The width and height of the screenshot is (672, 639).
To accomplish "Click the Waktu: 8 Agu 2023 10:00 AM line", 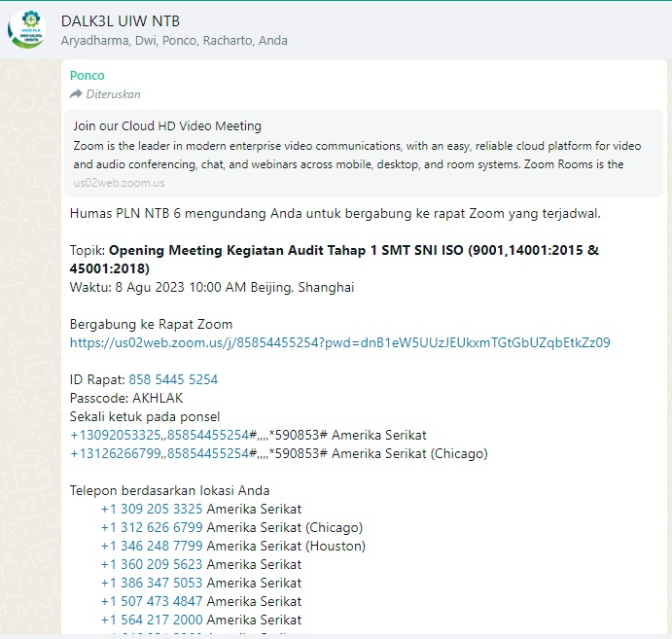I will pyautogui.click(x=212, y=287).
